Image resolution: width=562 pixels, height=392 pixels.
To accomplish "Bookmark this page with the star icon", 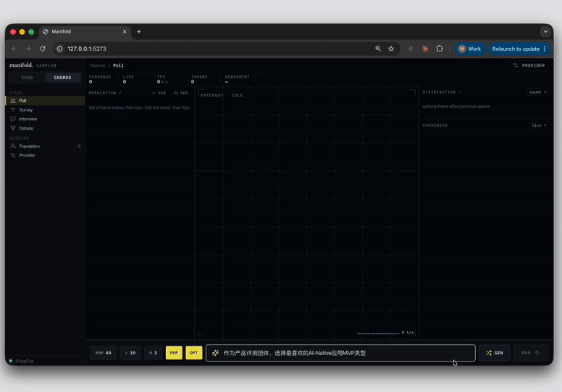I will pyautogui.click(x=391, y=49).
